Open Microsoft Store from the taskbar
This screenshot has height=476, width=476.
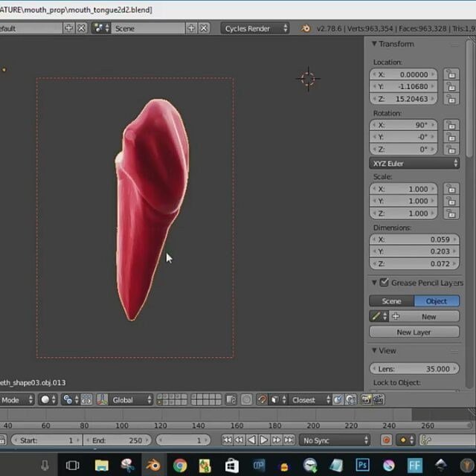[x=231, y=465]
